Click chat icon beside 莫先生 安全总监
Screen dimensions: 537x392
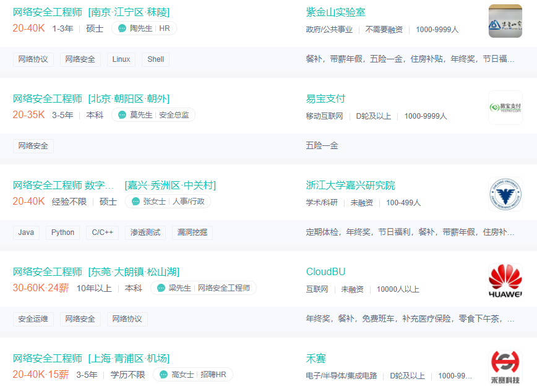122,115
